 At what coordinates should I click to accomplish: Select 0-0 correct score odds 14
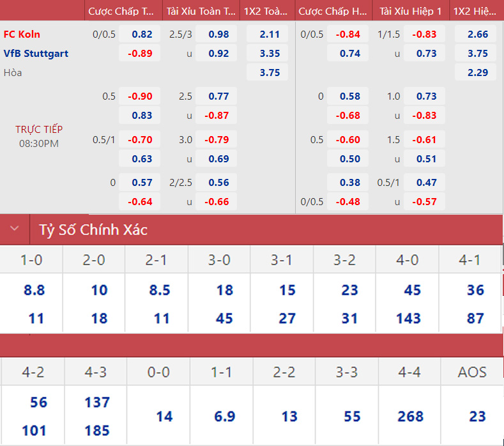click(x=164, y=417)
